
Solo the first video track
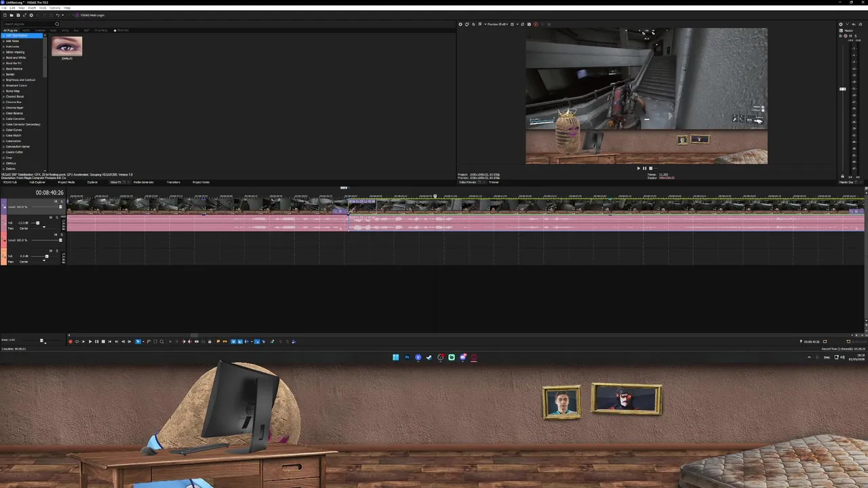pos(62,201)
